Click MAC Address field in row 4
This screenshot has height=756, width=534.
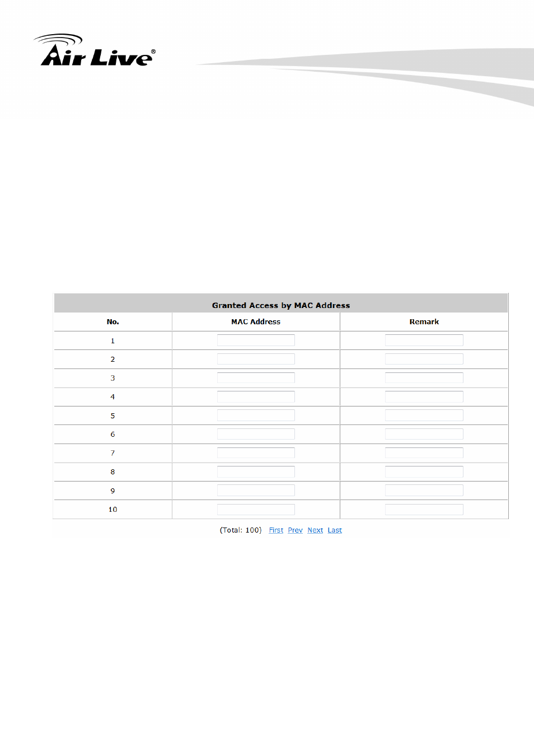(256, 396)
